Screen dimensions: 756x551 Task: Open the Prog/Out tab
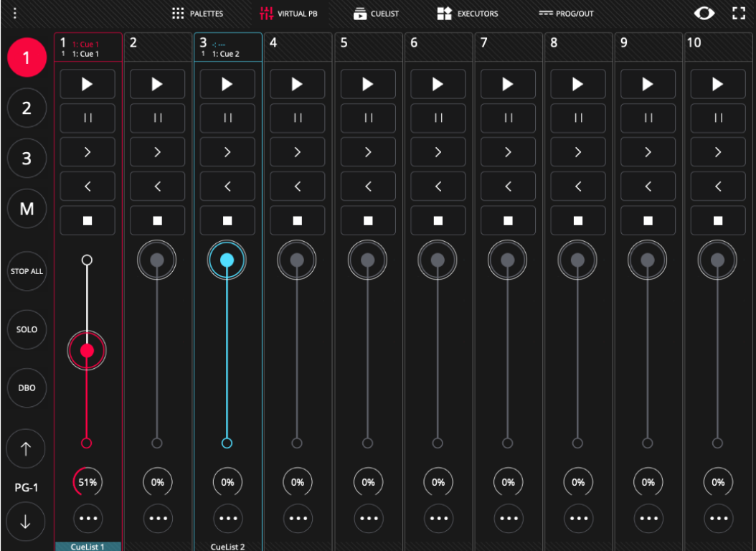point(566,14)
